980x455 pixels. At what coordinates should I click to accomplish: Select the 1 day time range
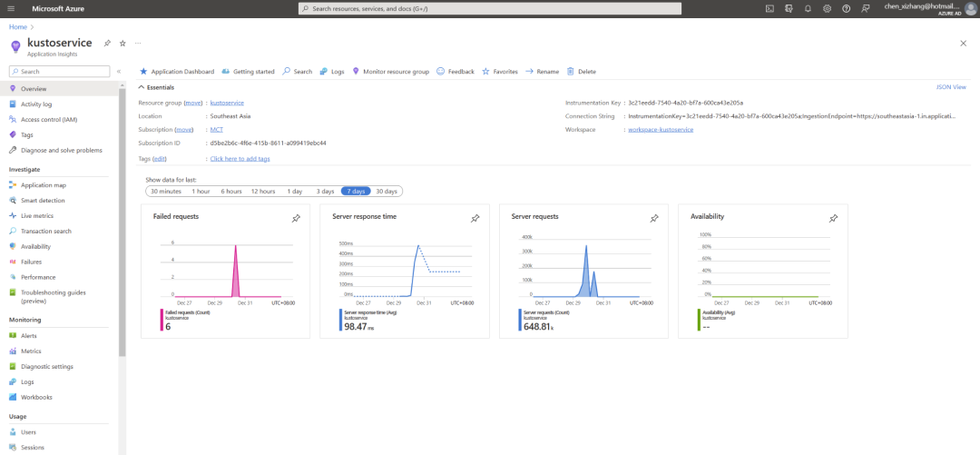click(x=295, y=191)
